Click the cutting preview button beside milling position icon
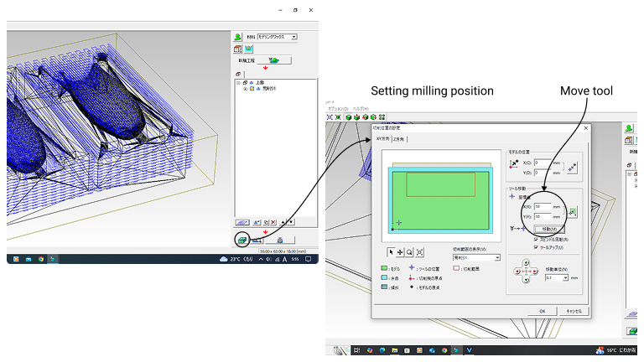This screenshot has height=362, width=644. [x=257, y=240]
